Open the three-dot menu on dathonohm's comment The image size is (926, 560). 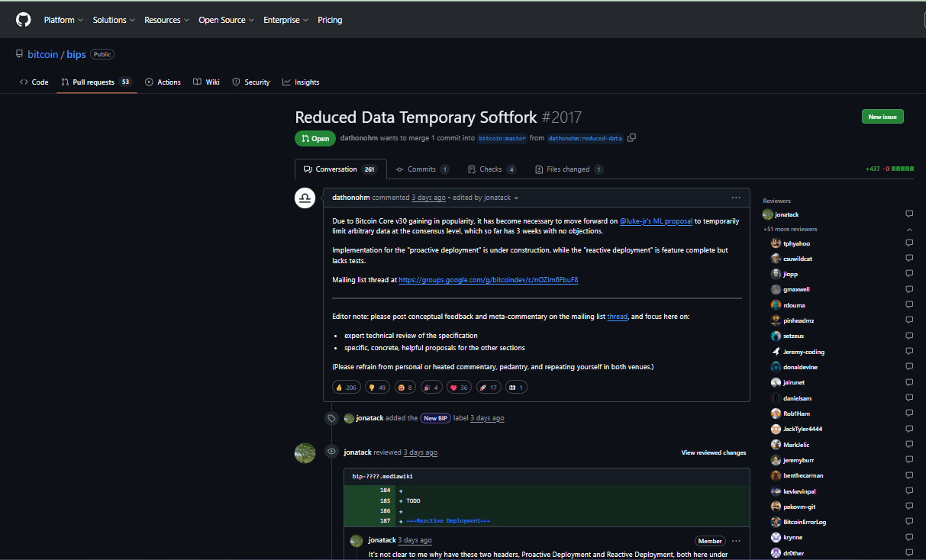click(x=735, y=198)
